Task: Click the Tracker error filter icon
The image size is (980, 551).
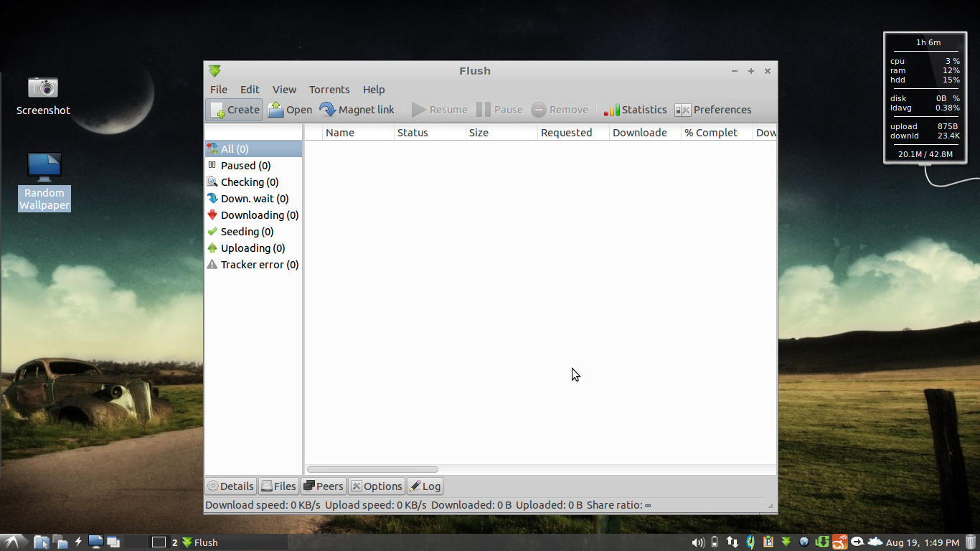Action: coord(212,264)
